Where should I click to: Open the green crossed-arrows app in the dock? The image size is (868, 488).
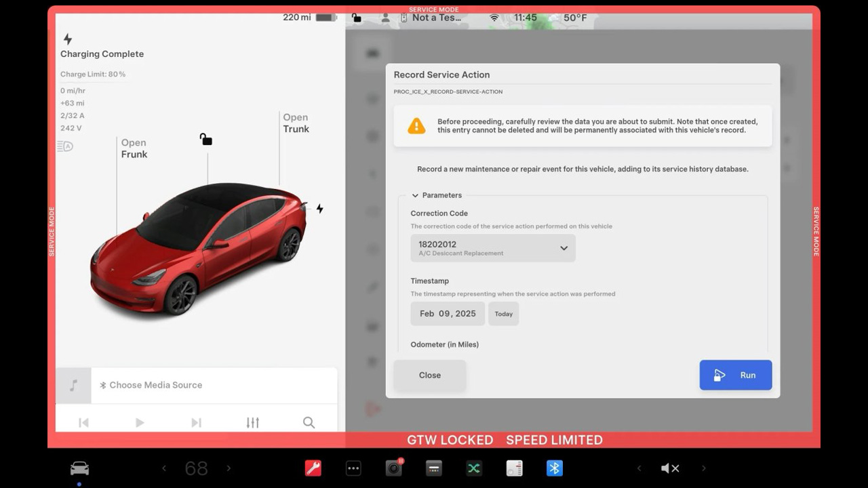[x=474, y=468]
